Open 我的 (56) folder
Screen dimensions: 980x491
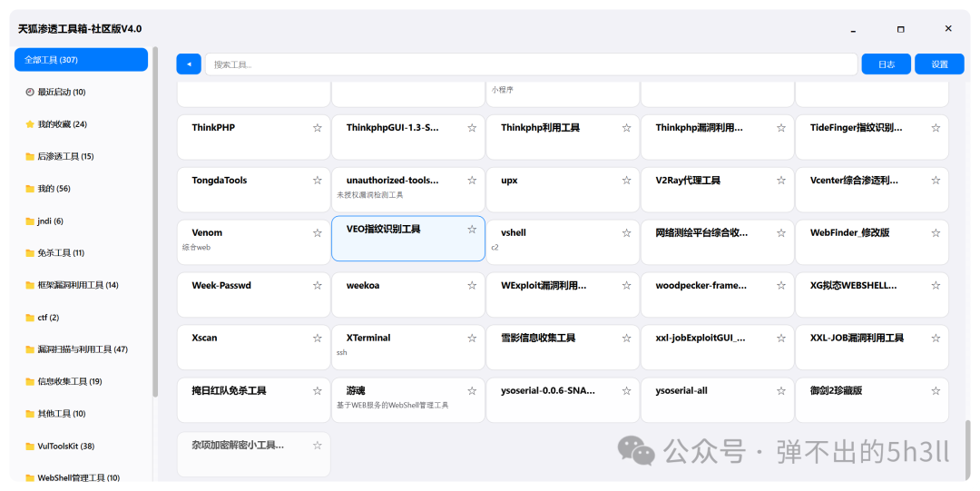tap(82, 189)
